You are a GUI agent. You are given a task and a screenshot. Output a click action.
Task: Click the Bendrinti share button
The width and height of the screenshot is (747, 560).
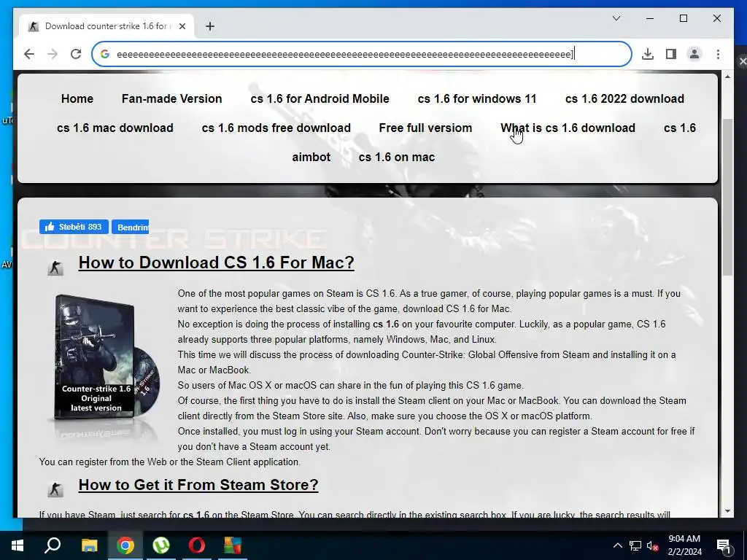[x=130, y=227]
